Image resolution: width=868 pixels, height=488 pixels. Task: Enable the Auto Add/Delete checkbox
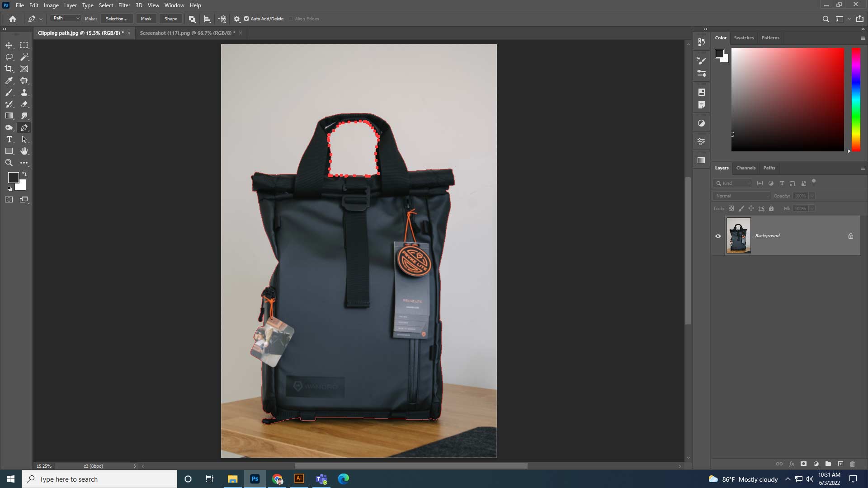(246, 19)
